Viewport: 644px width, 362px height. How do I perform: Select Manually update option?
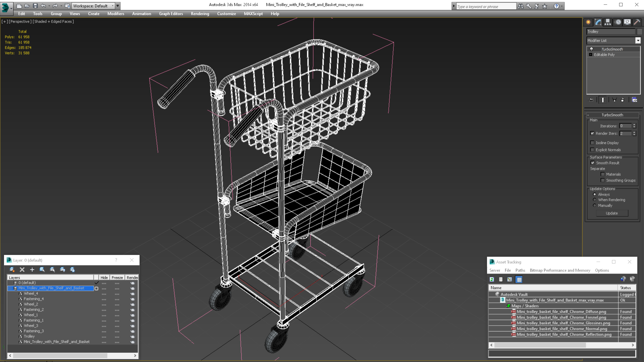[x=595, y=205]
